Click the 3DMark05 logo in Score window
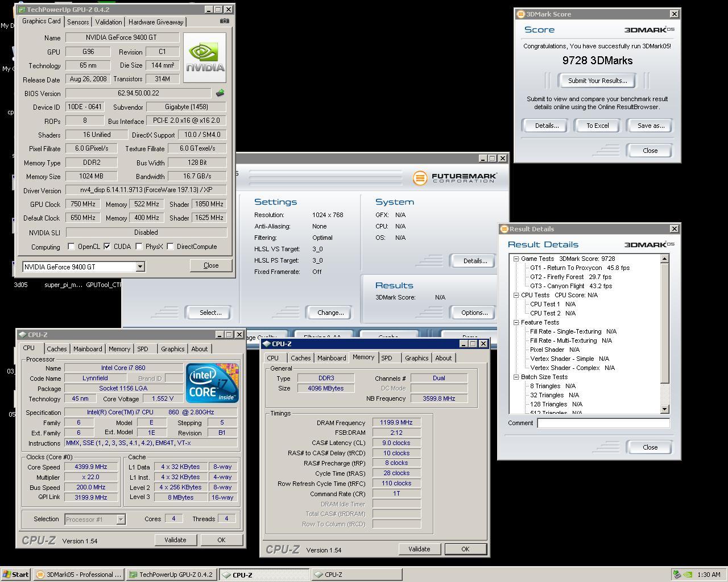Viewport: 728px width, 582px height. click(x=650, y=30)
